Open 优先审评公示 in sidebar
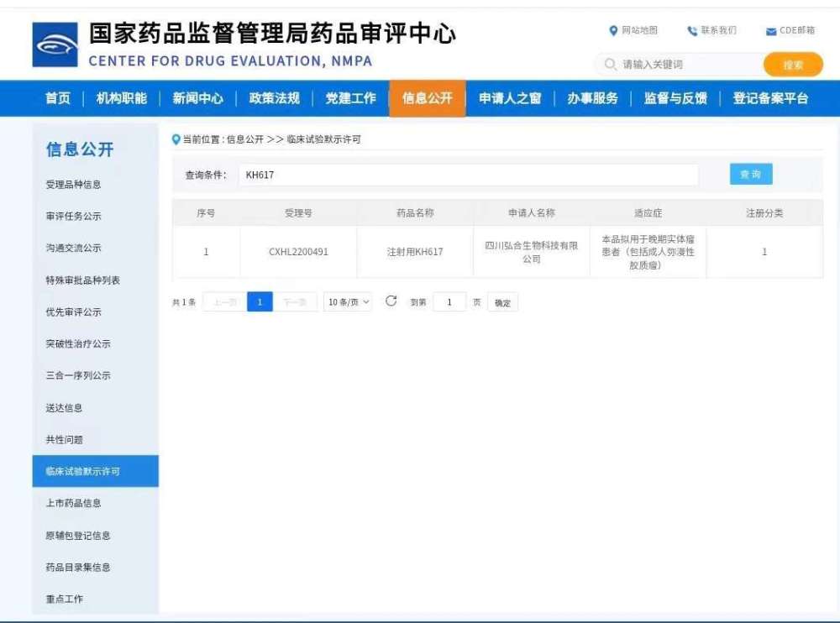Viewport: 840px width, 623px height. 73,311
